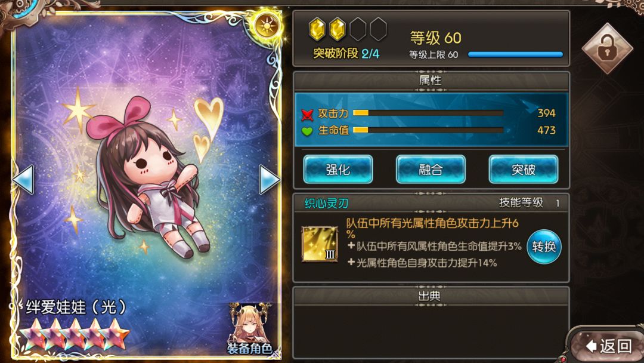Select the 属性 attributes section header
This screenshot has height=363, width=644.
pyautogui.click(x=431, y=81)
